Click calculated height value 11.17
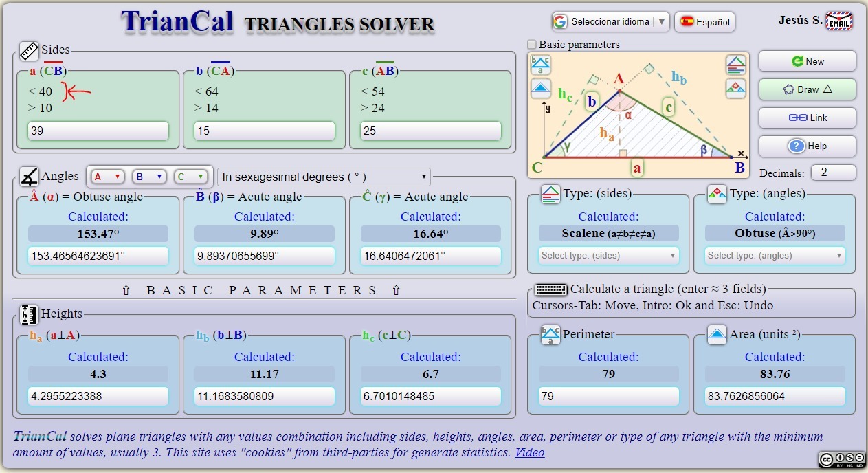Viewport: 868px width, 473px height. (265, 375)
